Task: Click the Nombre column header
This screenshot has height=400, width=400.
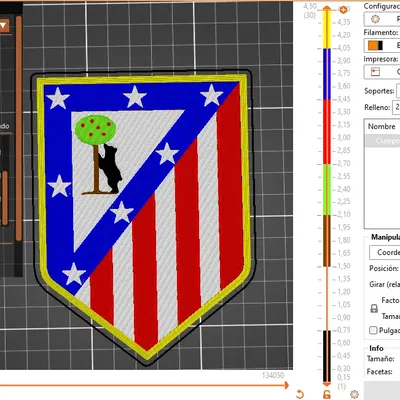Action: 383,126
